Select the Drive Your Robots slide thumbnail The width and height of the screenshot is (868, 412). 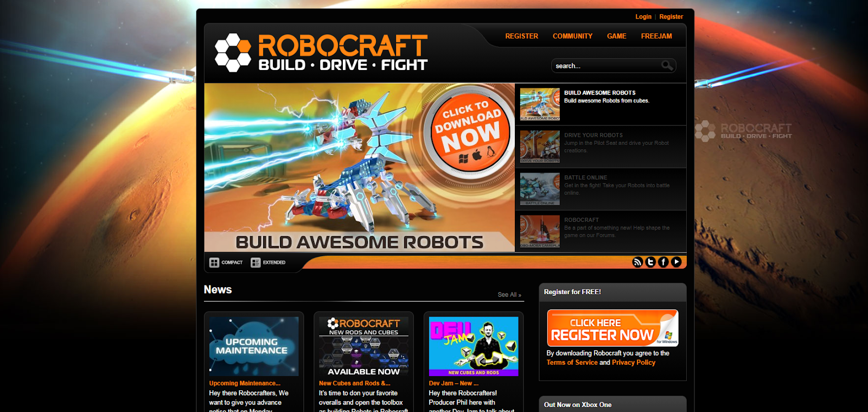pyautogui.click(x=540, y=147)
